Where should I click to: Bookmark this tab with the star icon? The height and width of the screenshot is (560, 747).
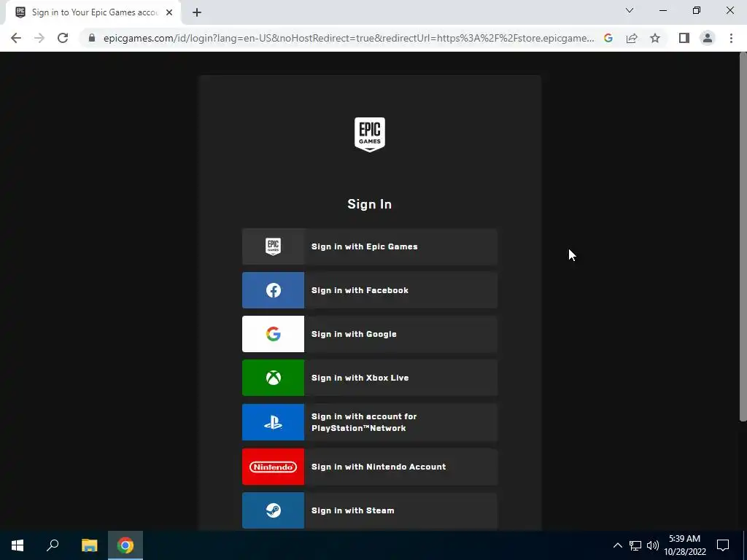pos(655,38)
